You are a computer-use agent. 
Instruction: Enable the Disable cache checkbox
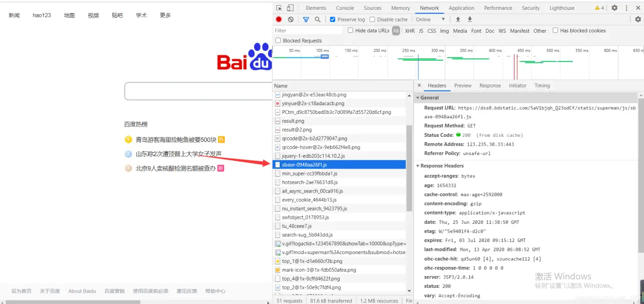[x=373, y=20]
